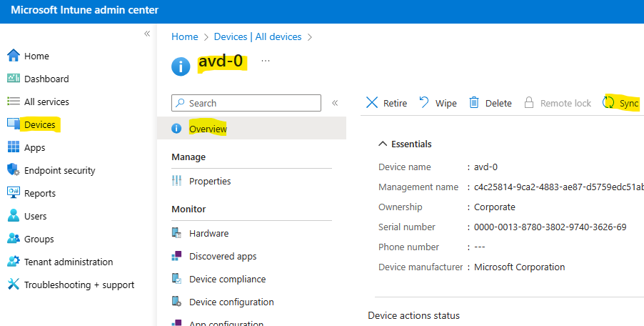Click the Groups people icon
Screen dimensions: 644x326
click(14, 239)
